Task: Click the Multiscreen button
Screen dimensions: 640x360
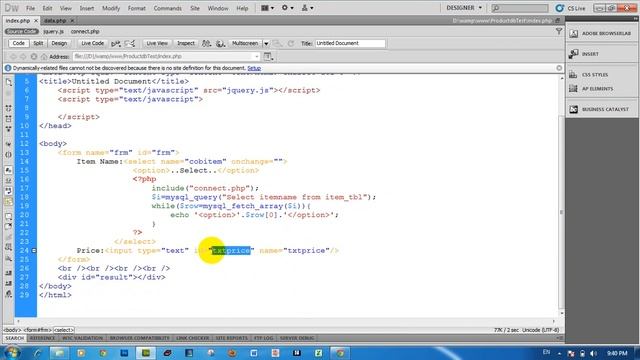Action: pos(245,43)
